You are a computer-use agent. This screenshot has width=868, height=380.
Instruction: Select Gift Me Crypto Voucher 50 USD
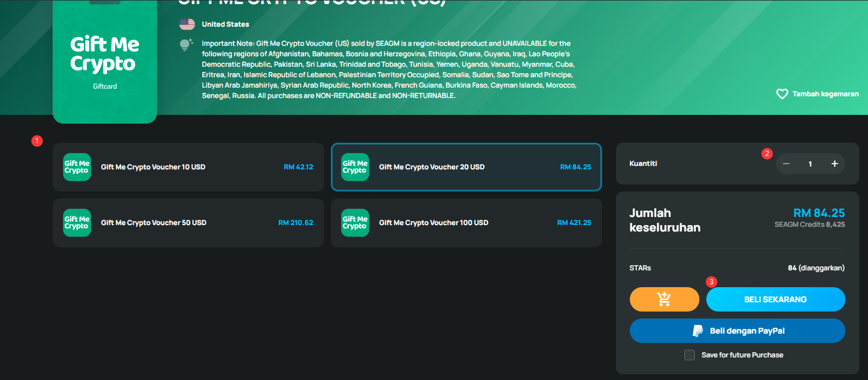coord(188,223)
